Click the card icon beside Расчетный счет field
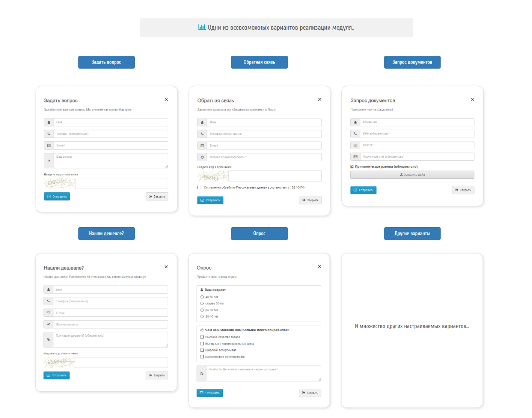The width and height of the screenshot is (532, 418). [x=355, y=156]
